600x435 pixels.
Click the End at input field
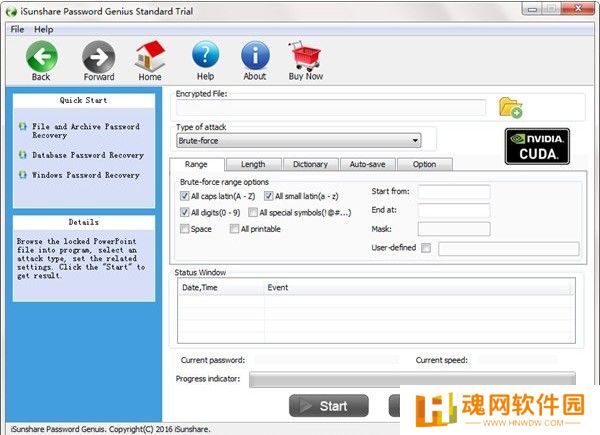tap(454, 210)
